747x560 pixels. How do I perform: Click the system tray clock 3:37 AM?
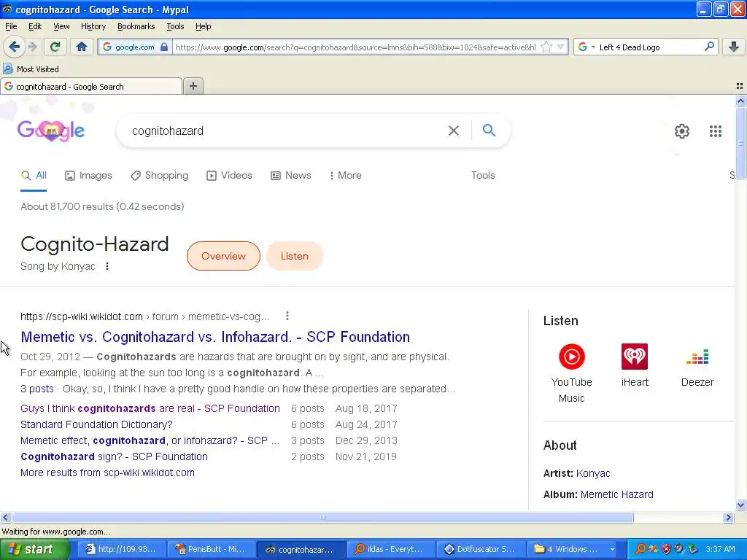720,549
